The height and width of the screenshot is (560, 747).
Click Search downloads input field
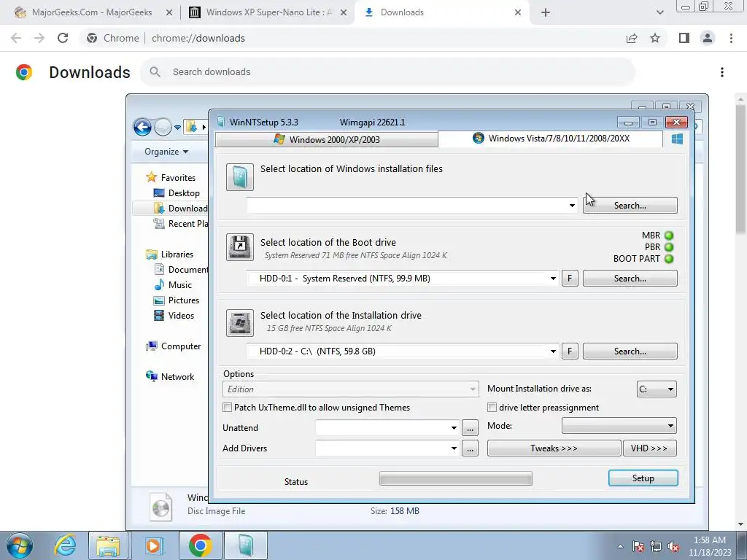point(388,72)
